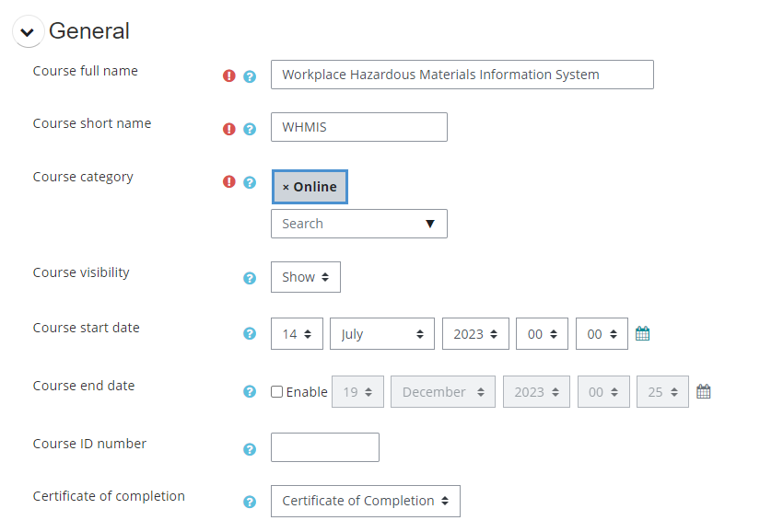Open the start date month dropdown showing July
760x532 pixels.
(381, 334)
